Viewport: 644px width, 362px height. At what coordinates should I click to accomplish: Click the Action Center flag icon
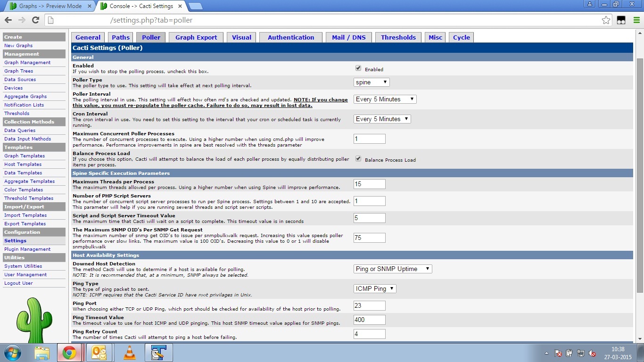pyautogui.click(x=558, y=353)
